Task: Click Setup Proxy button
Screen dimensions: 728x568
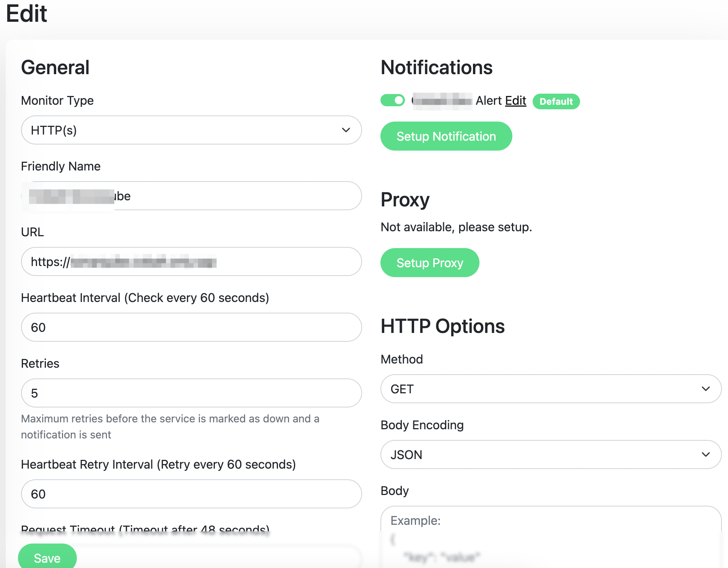Action: [x=429, y=263]
